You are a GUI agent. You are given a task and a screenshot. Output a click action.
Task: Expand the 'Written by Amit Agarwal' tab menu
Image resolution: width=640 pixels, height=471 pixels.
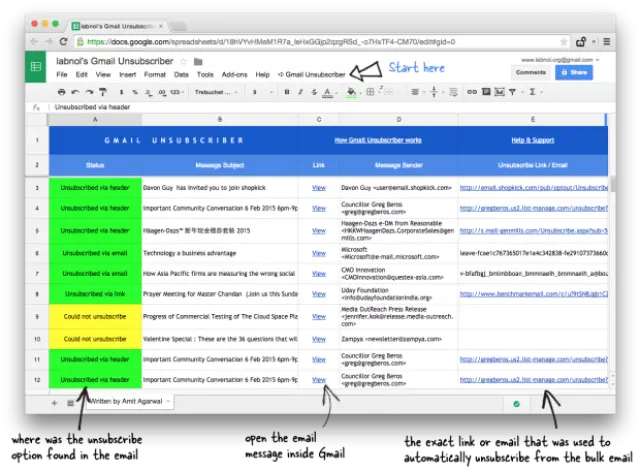point(166,401)
